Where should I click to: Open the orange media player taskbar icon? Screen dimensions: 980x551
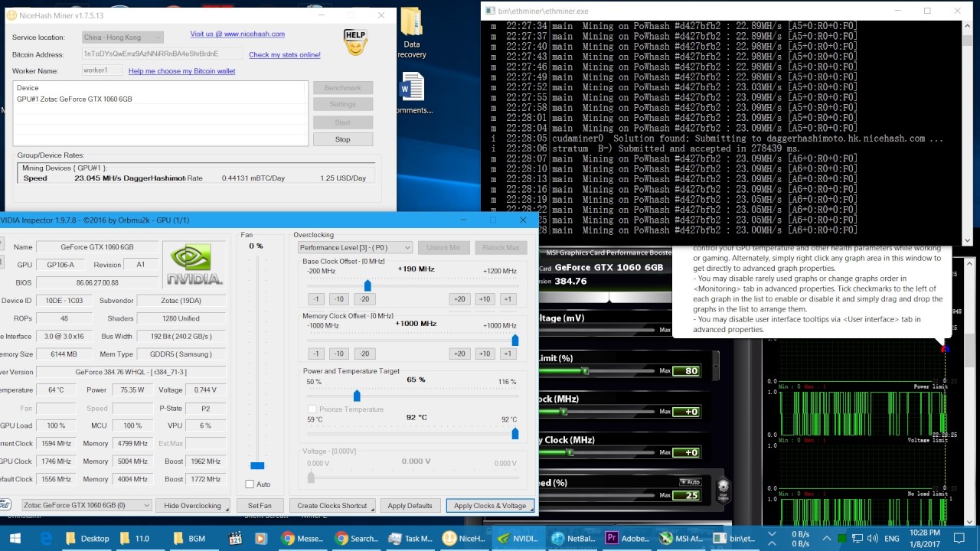(260, 538)
